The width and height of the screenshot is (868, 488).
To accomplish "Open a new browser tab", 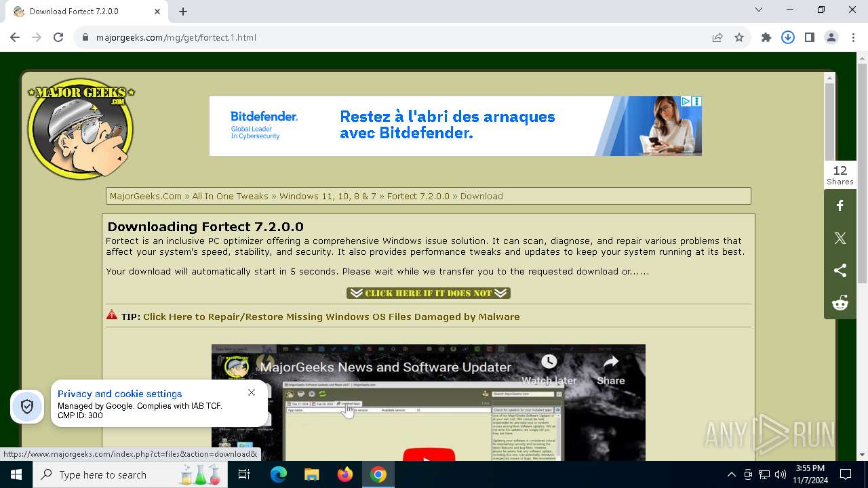I will pyautogui.click(x=183, y=11).
